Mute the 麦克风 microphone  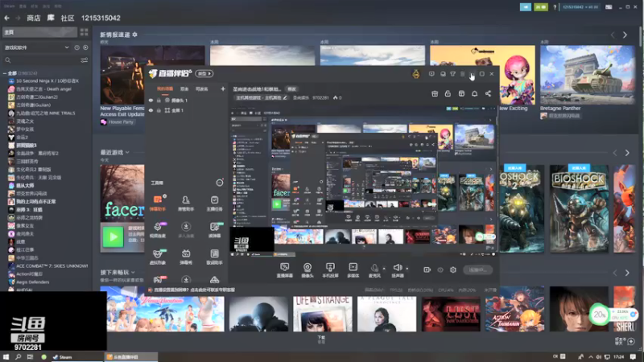tap(374, 270)
